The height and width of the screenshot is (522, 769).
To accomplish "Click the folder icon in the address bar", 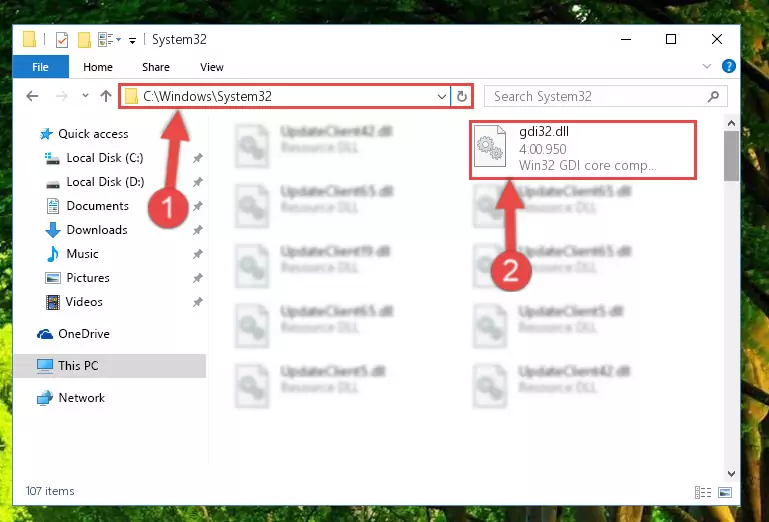I will (x=131, y=96).
